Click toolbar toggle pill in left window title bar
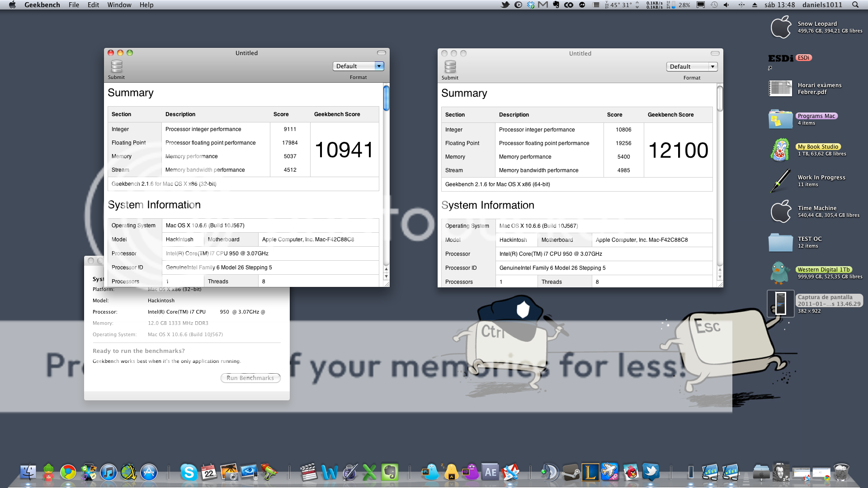 [382, 53]
